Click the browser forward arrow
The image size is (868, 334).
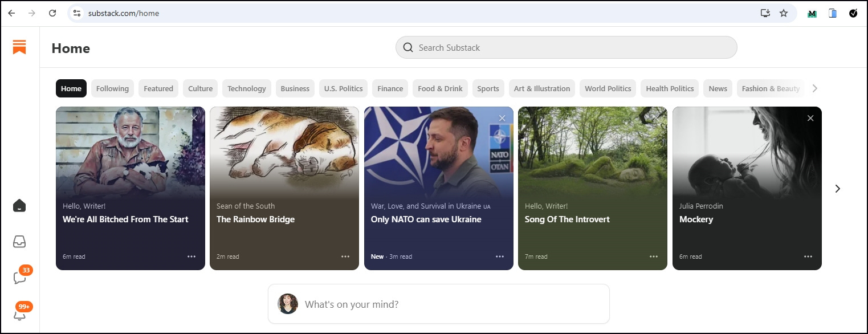pyautogui.click(x=32, y=13)
